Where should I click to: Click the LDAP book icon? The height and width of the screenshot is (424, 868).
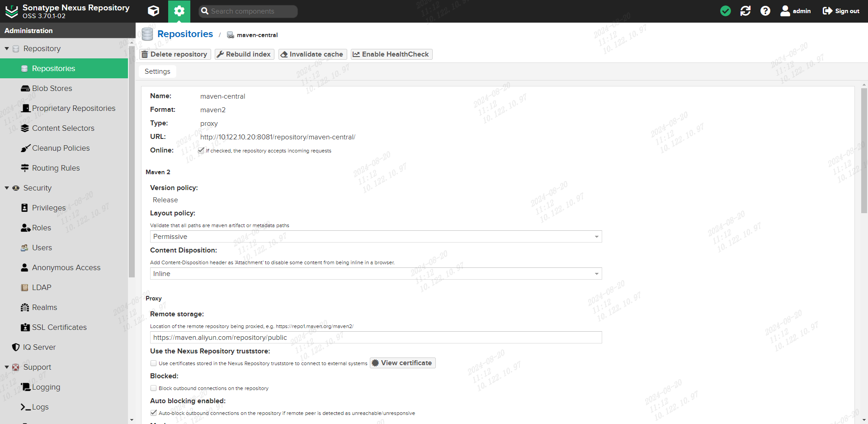click(x=25, y=287)
